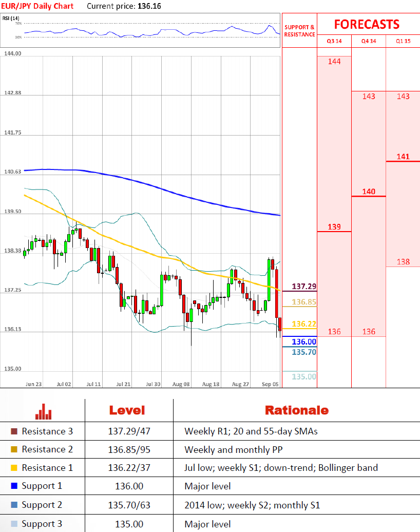Click the Rationale table column header
This screenshot has width=420, height=532.
point(297,410)
